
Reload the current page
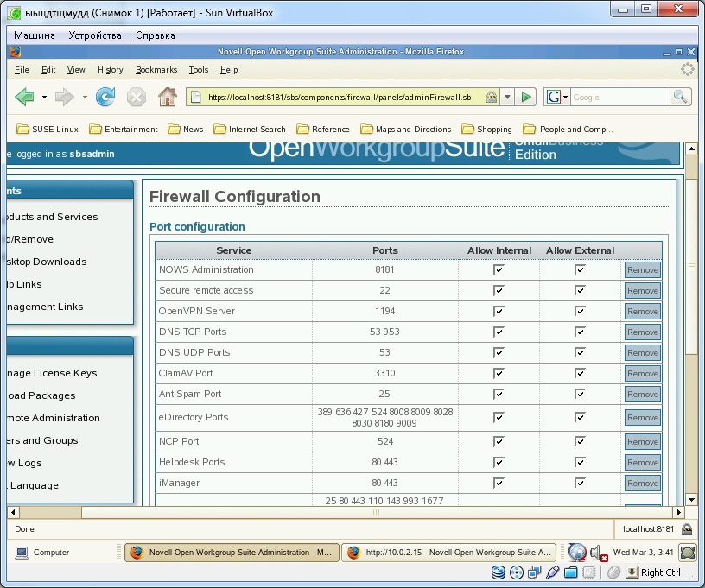click(x=105, y=97)
